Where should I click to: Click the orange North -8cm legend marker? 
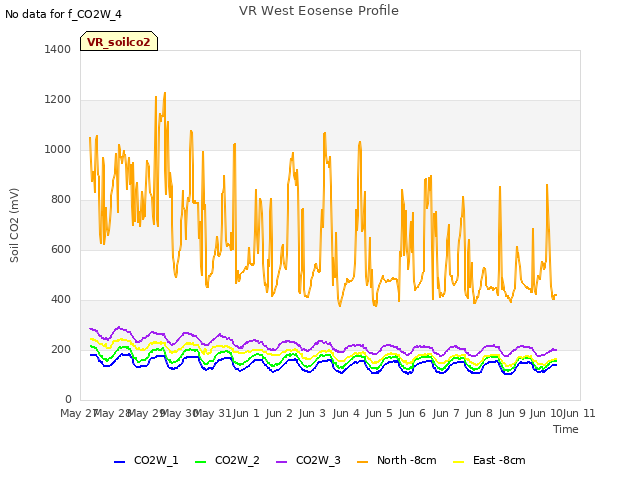pos(362,462)
